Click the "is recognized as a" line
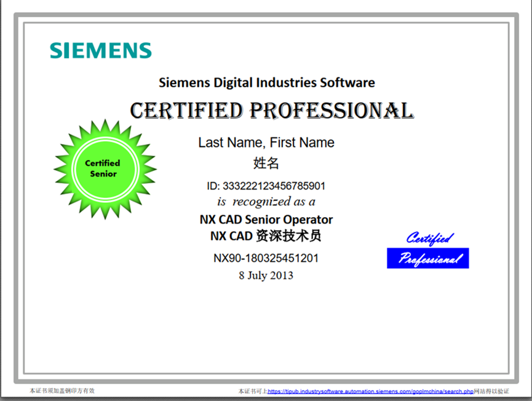 (266, 202)
